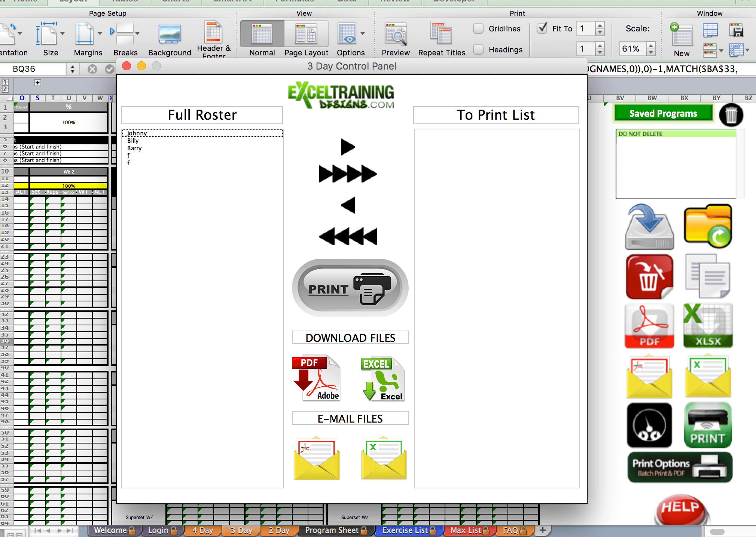
Task: Open the Welcome sheet tab
Action: click(x=114, y=530)
